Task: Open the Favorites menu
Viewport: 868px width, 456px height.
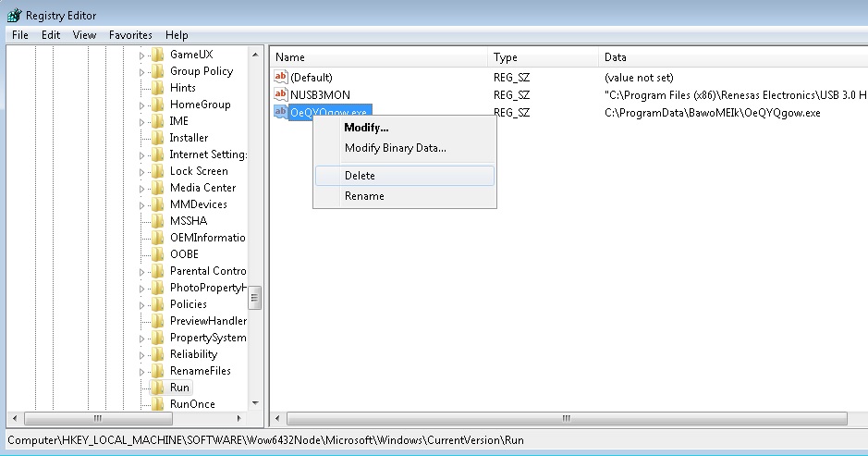Action: pos(130,35)
